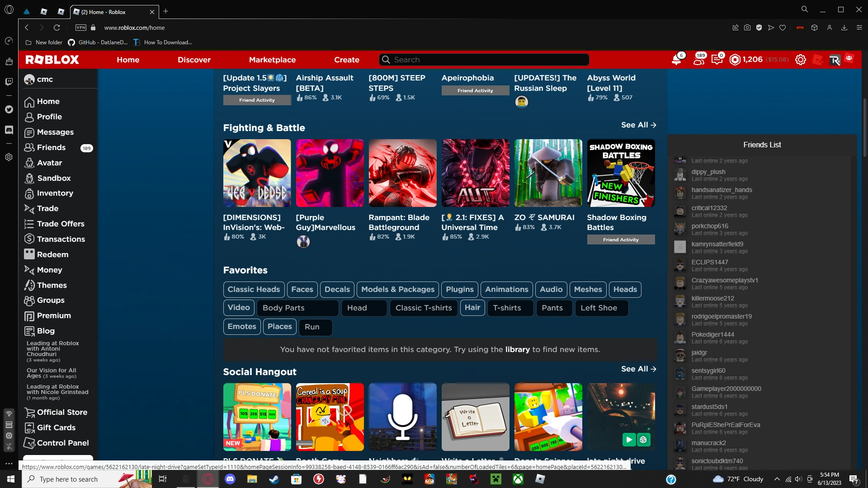Select the Hair favorites category
Screen dimensions: 868x488
472,308
